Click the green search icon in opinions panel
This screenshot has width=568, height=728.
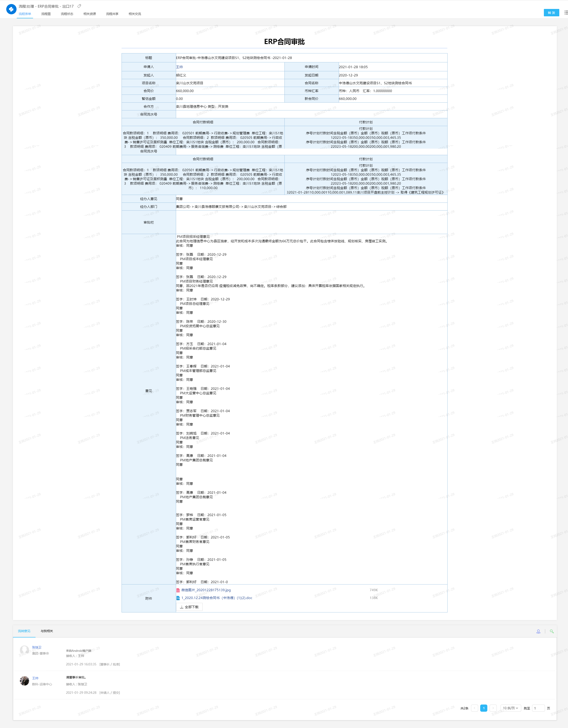(552, 631)
